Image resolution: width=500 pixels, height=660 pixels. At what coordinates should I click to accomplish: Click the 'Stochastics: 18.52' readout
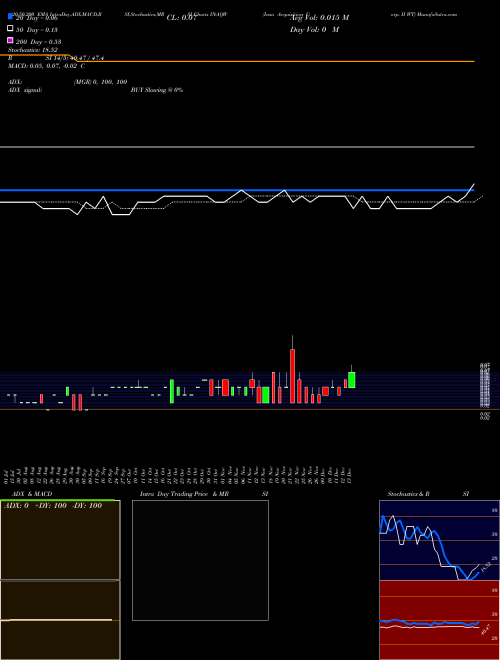pyautogui.click(x=32, y=50)
